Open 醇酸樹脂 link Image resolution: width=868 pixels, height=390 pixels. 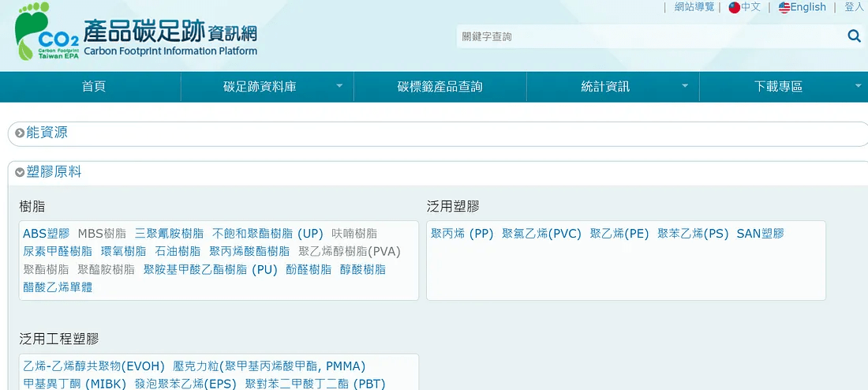[x=363, y=270]
